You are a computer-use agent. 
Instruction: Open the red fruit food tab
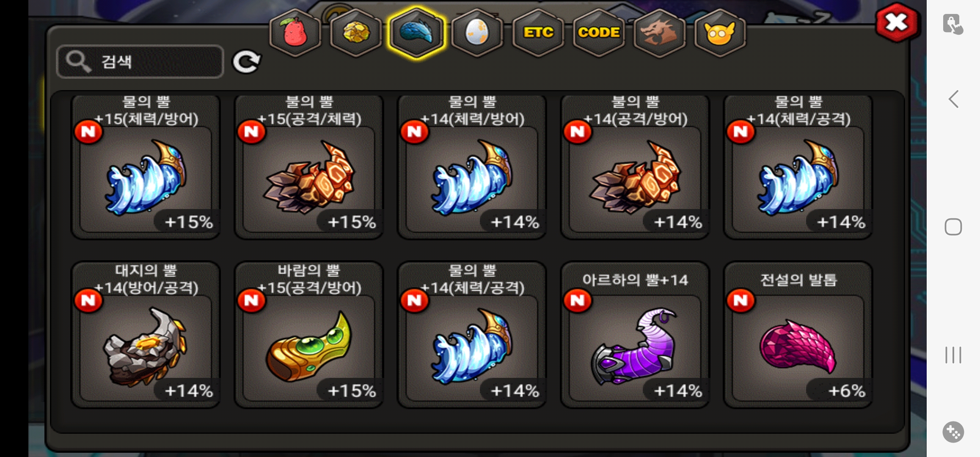[x=295, y=33]
